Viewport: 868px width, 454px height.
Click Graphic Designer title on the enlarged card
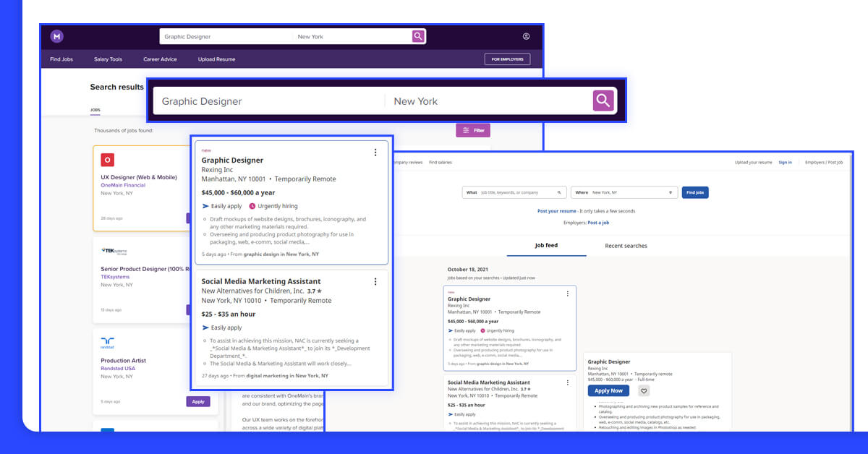pyautogui.click(x=232, y=160)
